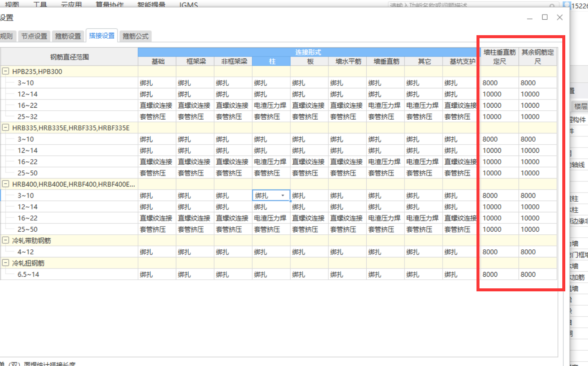Click the 其它 column header
Image resolution: width=588 pixels, height=366 pixels.
(x=423, y=61)
